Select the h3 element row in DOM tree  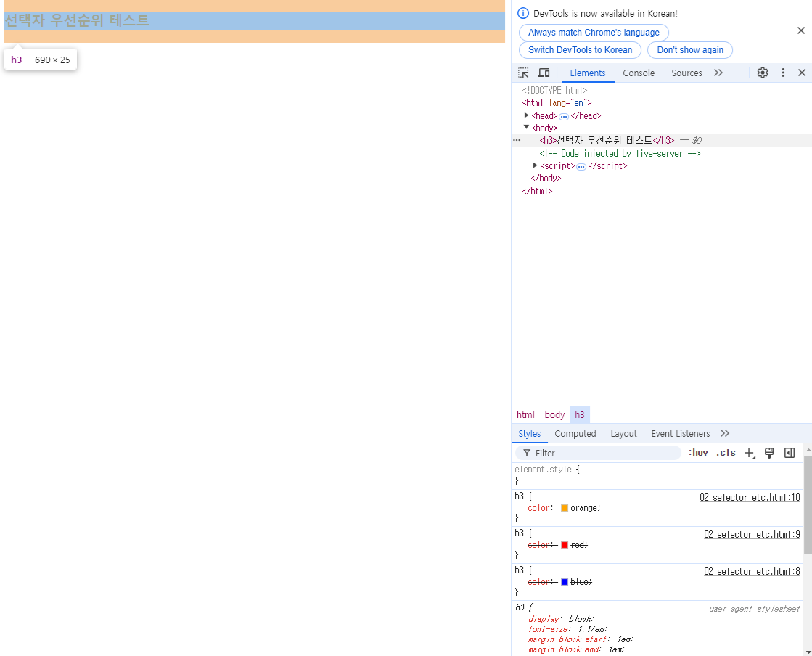661,140
